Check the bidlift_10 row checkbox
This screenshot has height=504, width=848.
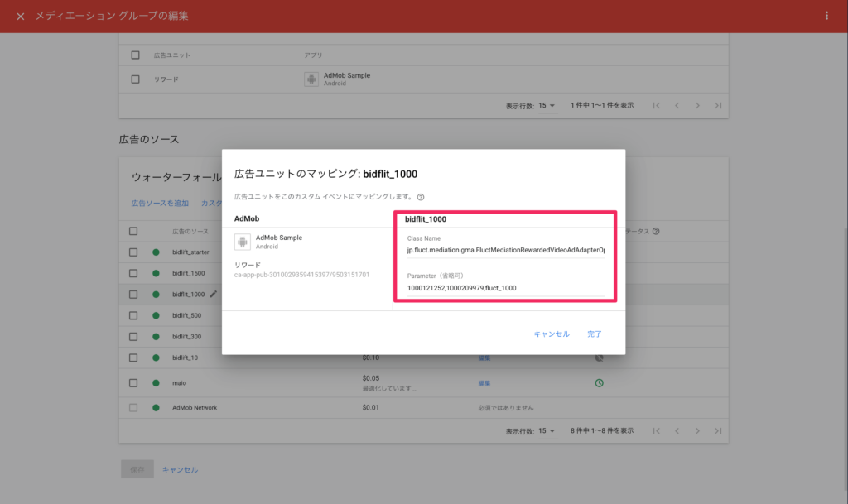tap(133, 358)
